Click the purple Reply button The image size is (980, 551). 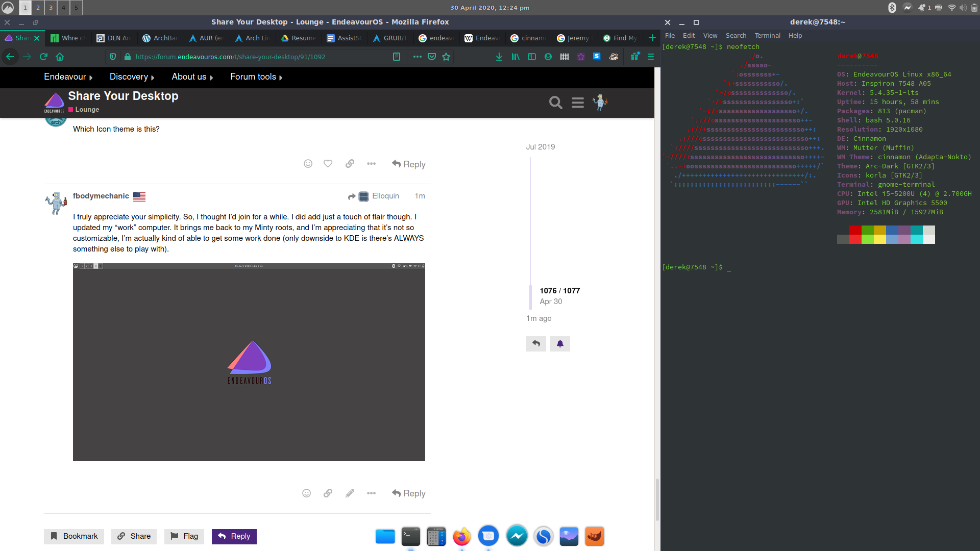pos(234,536)
